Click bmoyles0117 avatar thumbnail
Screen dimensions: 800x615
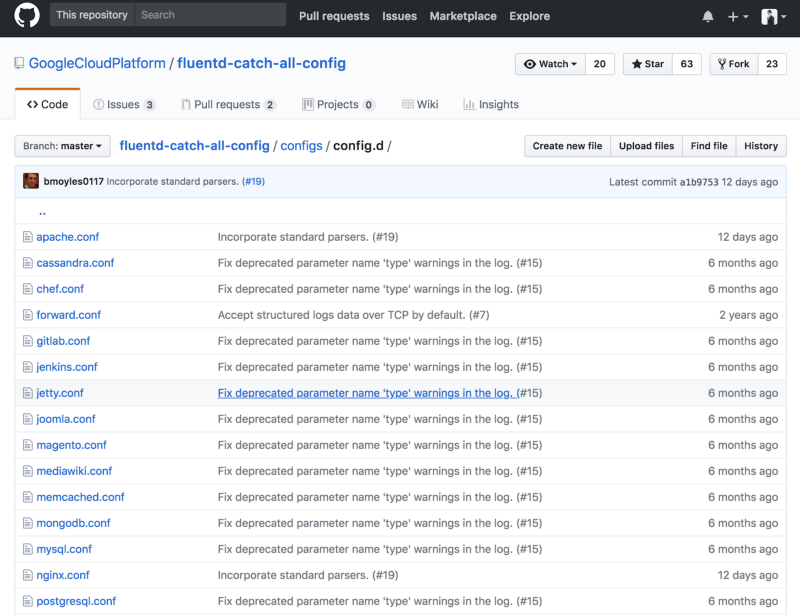[x=31, y=181]
